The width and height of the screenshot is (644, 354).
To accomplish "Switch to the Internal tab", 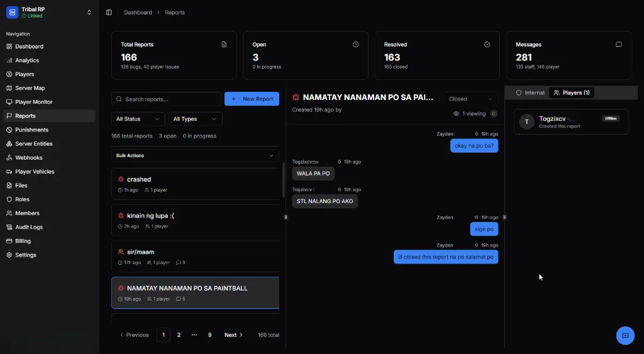I will (x=530, y=93).
